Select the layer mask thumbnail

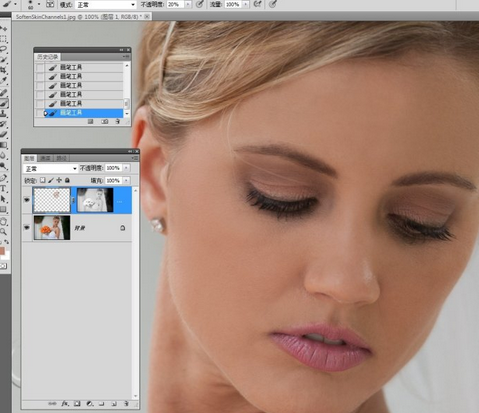95,200
